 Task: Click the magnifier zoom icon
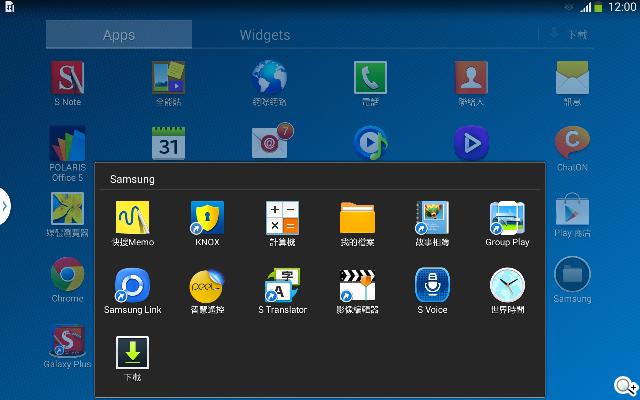click(x=625, y=386)
